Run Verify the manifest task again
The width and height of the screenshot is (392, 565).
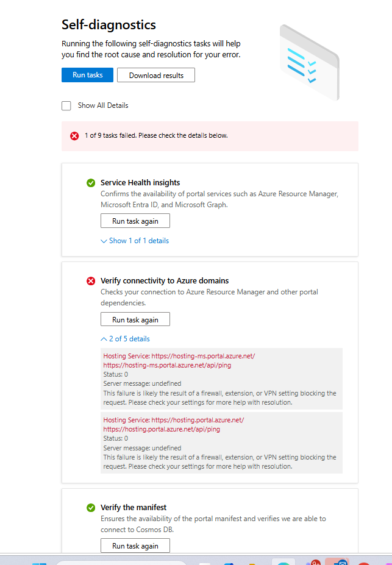135,545
